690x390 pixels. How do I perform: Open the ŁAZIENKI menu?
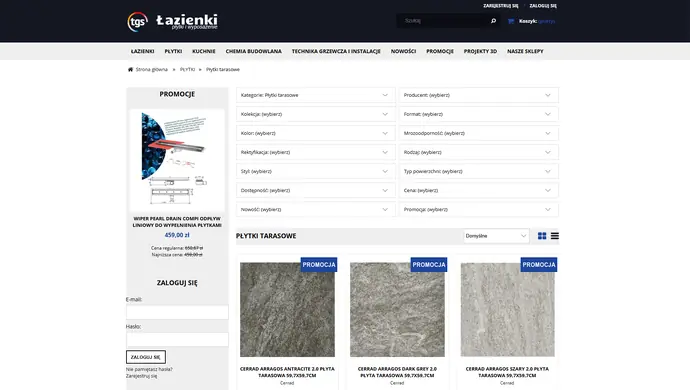tap(143, 52)
